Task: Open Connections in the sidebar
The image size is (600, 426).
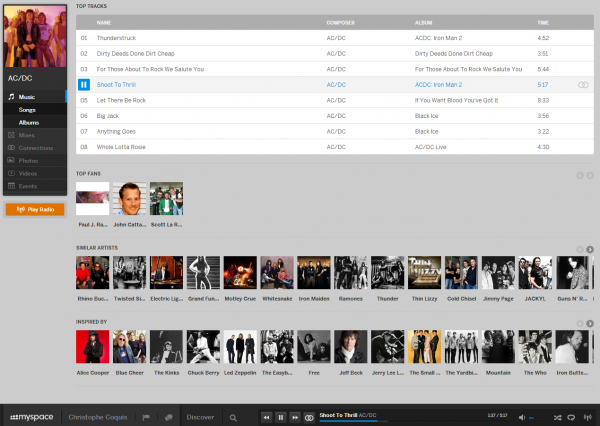Action: (x=35, y=148)
